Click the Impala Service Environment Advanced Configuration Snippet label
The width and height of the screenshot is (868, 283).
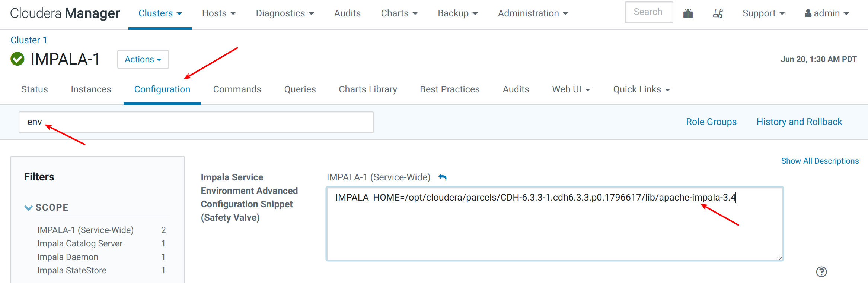click(x=249, y=197)
